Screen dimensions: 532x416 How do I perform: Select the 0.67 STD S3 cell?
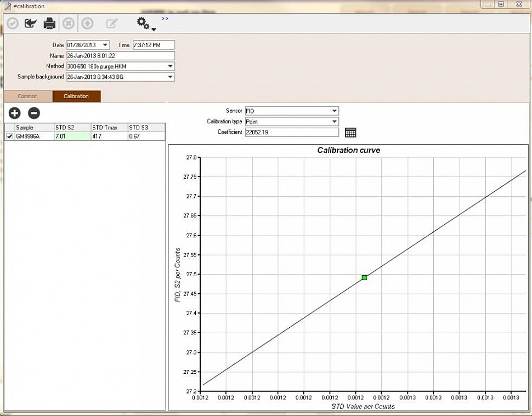tap(146, 136)
